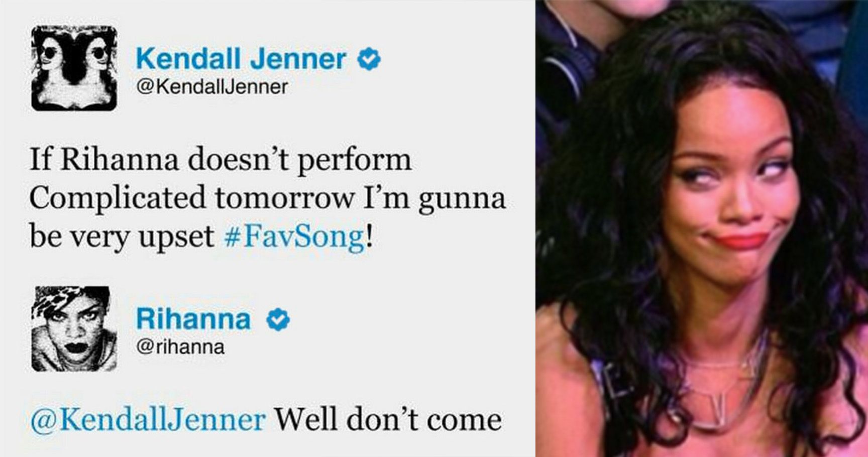
Task: Click the word "tomorrow" in Kendall's tweet
Action: coord(285,198)
